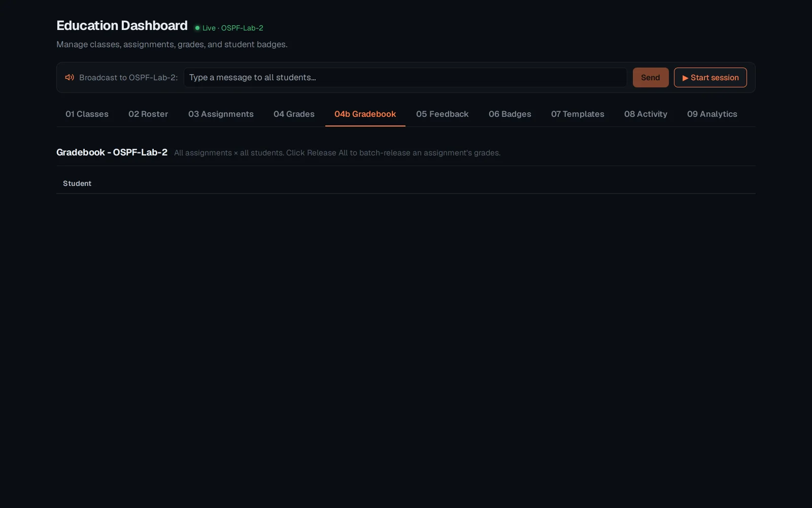
Task: Go to the 03 Assignments tab
Action: click(x=221, y=114)
